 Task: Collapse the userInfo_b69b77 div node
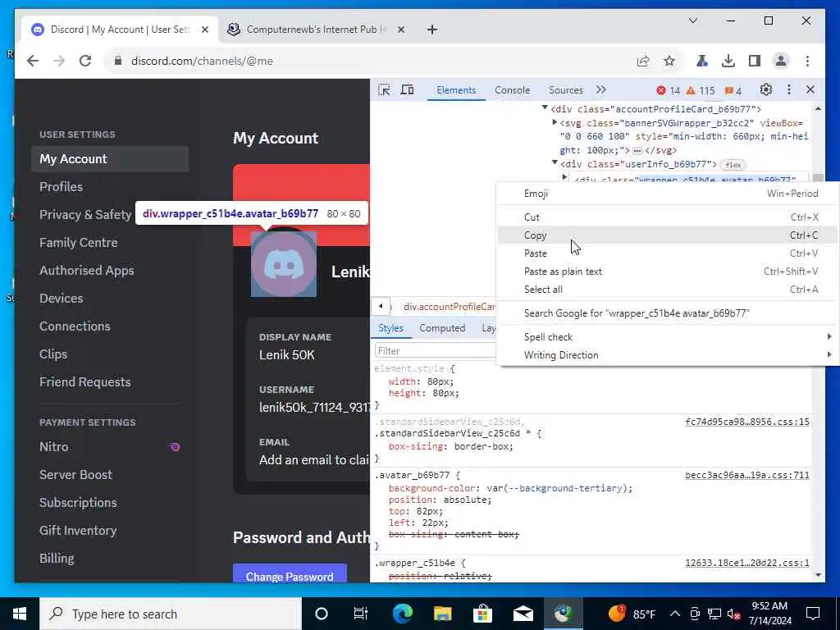tap(555, 163)
